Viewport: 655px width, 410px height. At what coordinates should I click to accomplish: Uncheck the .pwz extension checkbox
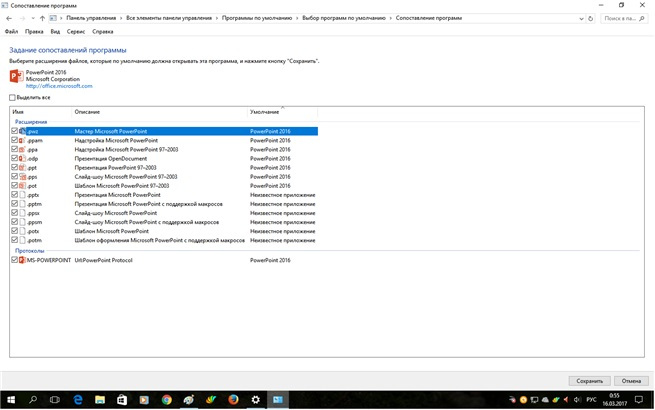15,131
